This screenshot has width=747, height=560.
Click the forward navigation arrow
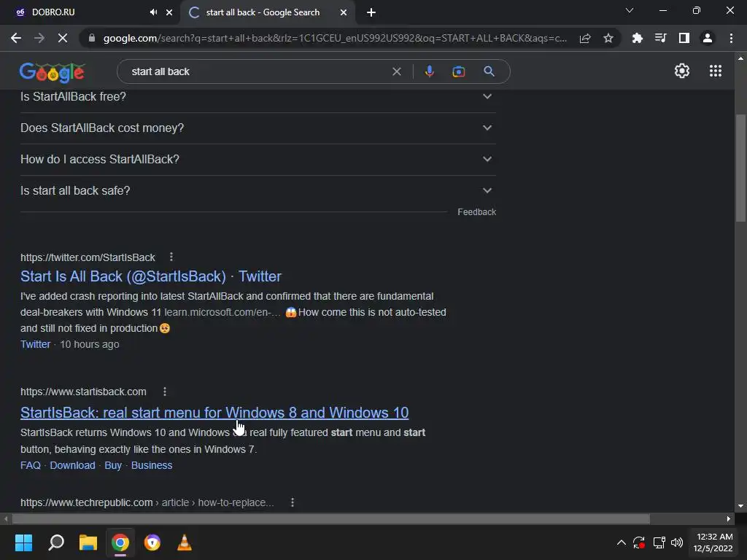pyautogui.click(x=39, y=38)
